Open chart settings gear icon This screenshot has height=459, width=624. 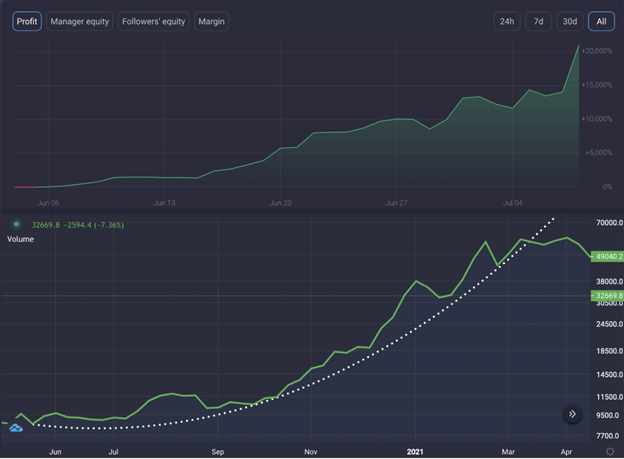click(x=610, y=452)
